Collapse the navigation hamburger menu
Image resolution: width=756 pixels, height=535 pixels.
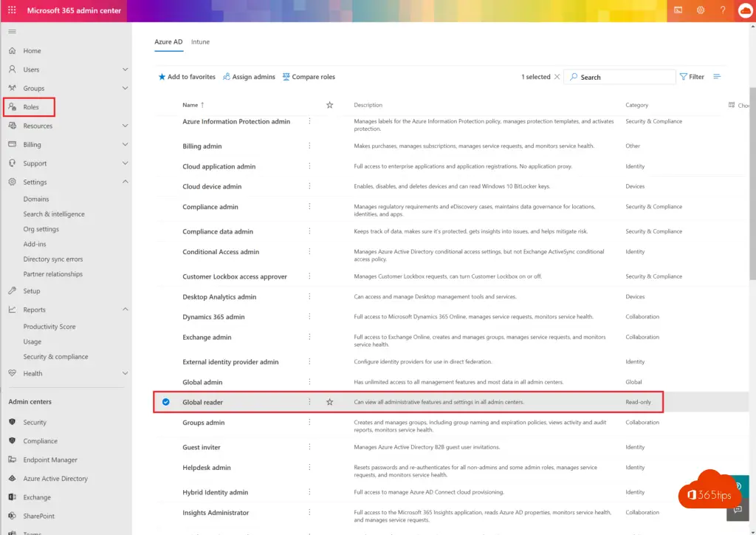(x=12, y=32)
